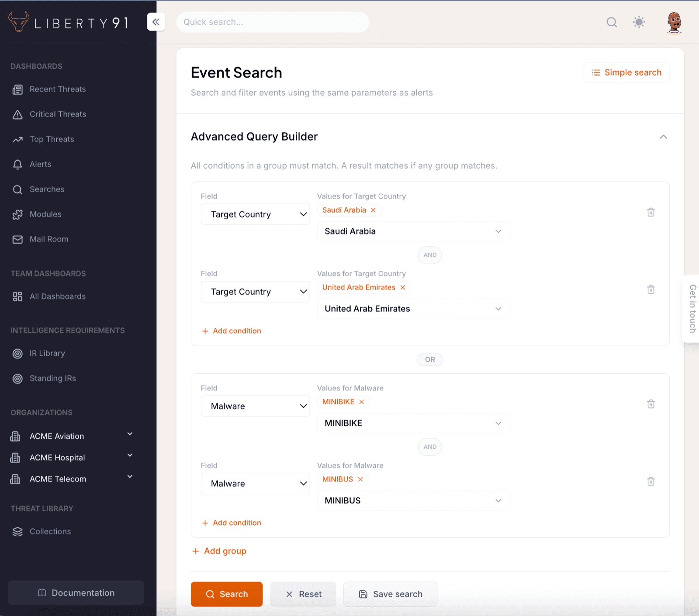Open the MINIBIKE values dropdown
This screenshot has height=616, width=699.
click(x=414, y=423)
